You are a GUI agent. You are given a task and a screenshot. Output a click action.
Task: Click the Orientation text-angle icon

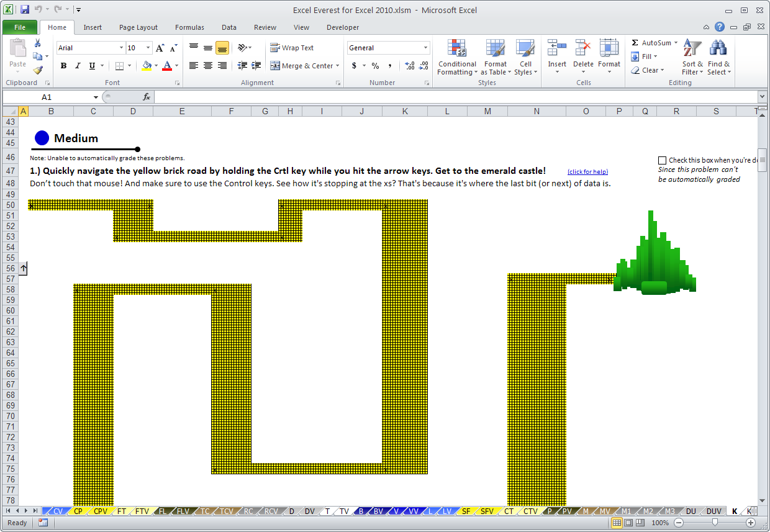(x=243, y=48)
